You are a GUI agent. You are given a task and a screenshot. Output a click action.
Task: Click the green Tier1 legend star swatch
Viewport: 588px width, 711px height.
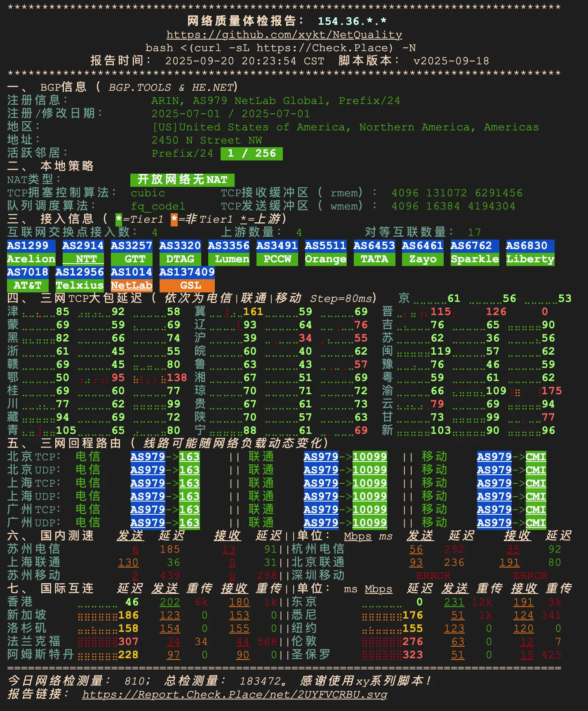click(x=119, y=219)
